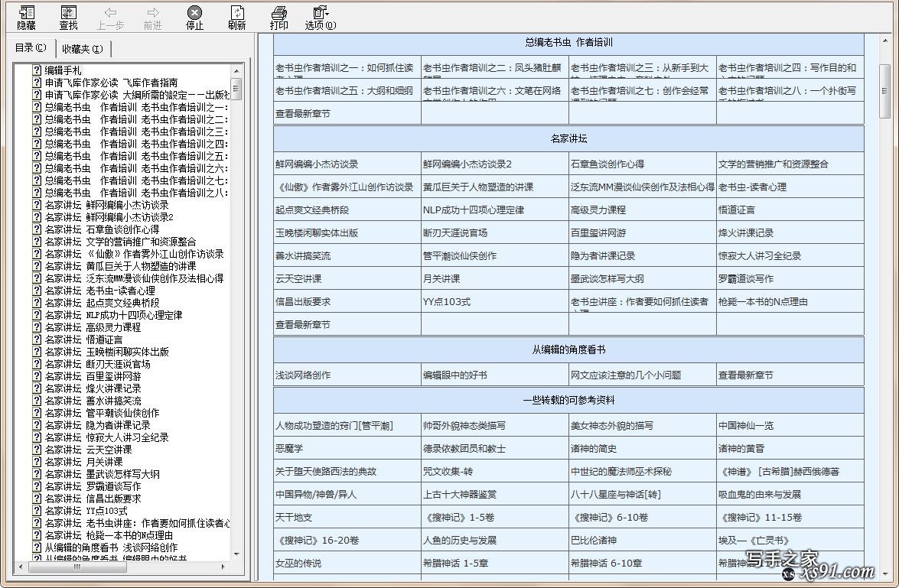Open link 女巫的传说
The image size is (899, 588).
(298, 563)
